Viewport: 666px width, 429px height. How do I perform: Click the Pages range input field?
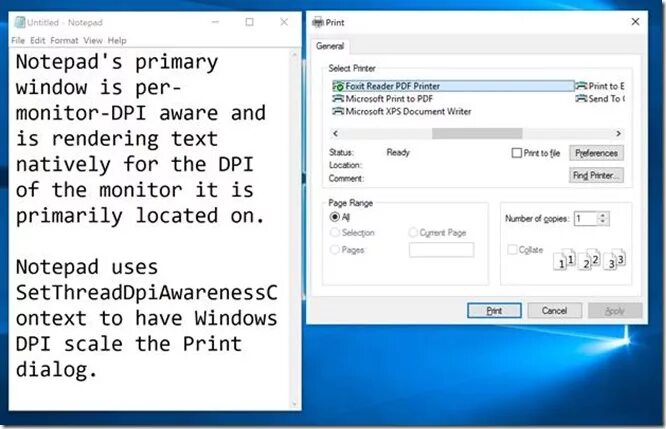[441, 250]
